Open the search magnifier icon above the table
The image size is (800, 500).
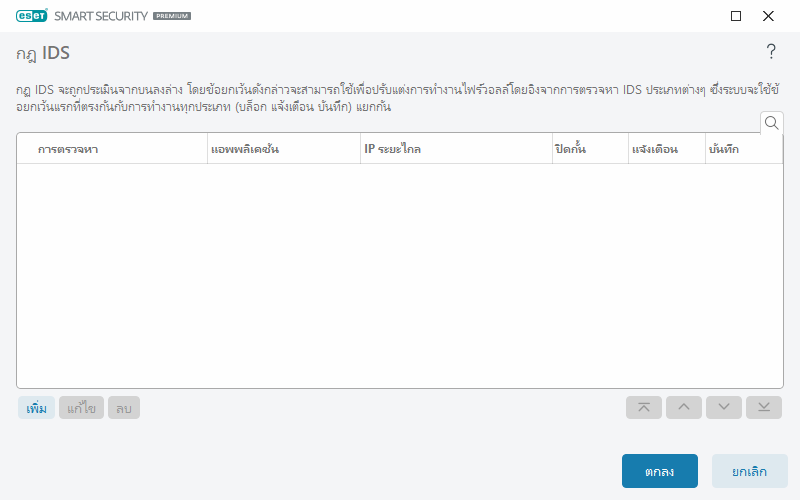pos(771,123)
